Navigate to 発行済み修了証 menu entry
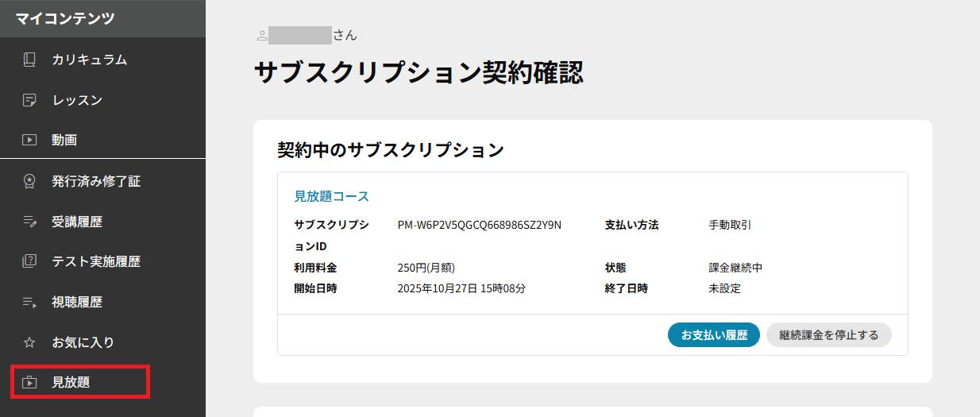This screenshot has height=417, width=980. pyautogui.click(x=96, y=181)
